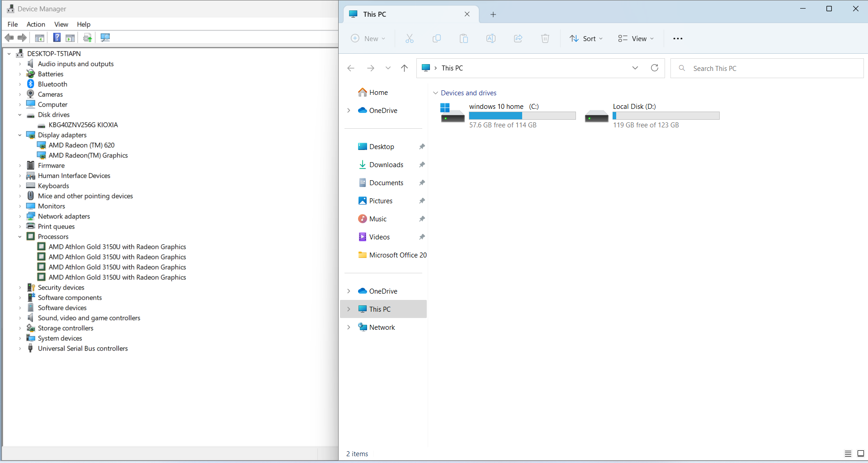The width and height of the screenshot is (868, 463).
Task: Switch to large thumbnails view in status bar
Action: pos(861,454)
